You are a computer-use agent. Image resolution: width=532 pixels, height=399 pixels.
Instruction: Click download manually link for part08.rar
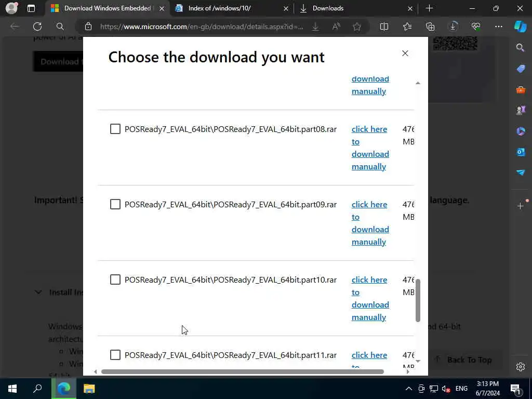point(370,148)
